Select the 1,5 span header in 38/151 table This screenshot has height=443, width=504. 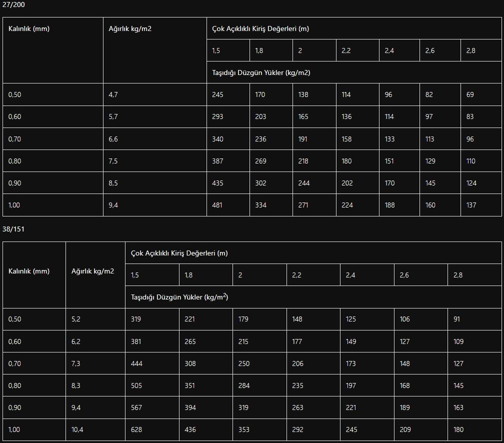click(135, 275)
